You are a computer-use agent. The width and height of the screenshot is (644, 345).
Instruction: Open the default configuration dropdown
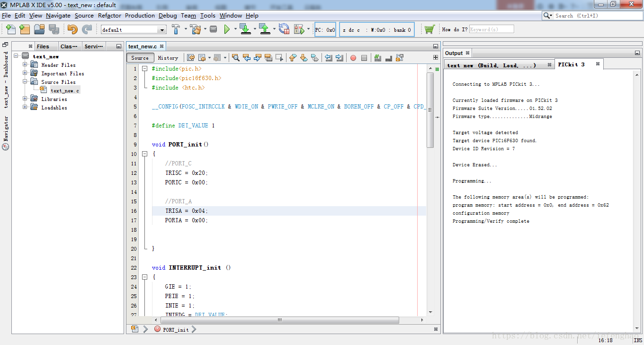(162, 30)
